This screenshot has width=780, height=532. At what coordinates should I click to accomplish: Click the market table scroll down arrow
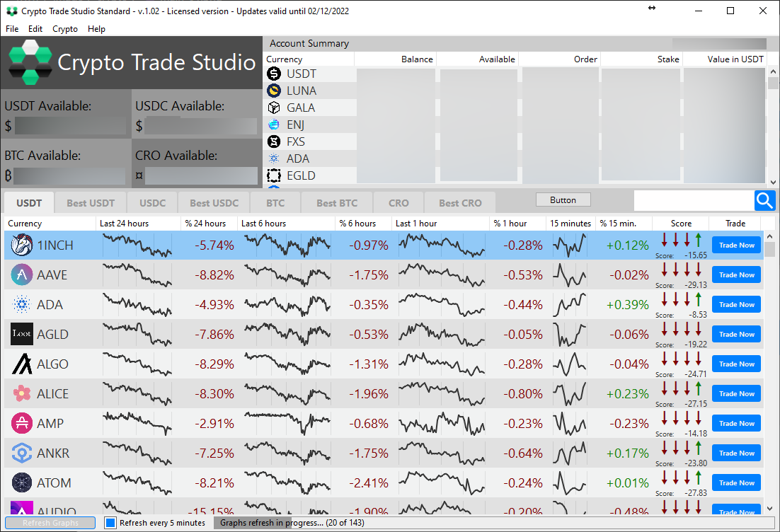click(769, 509)
